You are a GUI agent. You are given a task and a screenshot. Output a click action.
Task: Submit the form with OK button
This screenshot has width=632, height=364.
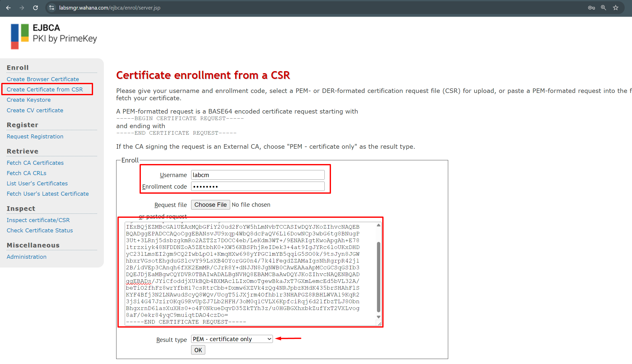(198, 350)
